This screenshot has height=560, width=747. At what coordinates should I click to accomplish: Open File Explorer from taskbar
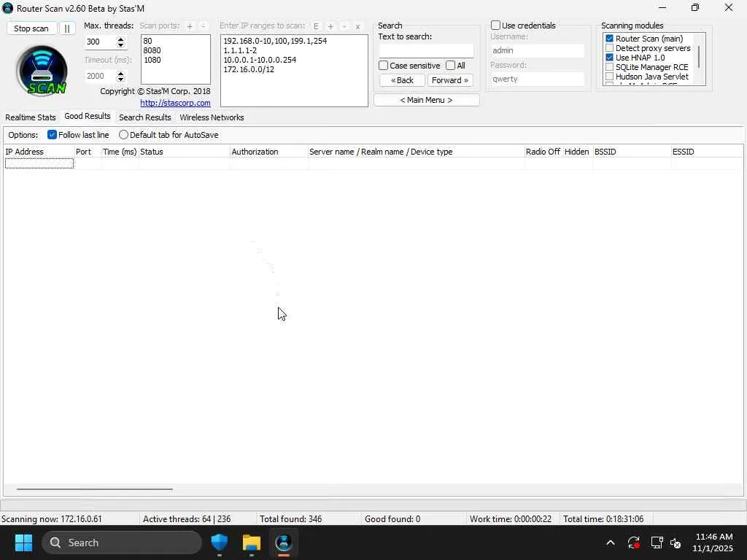(252, 542)
